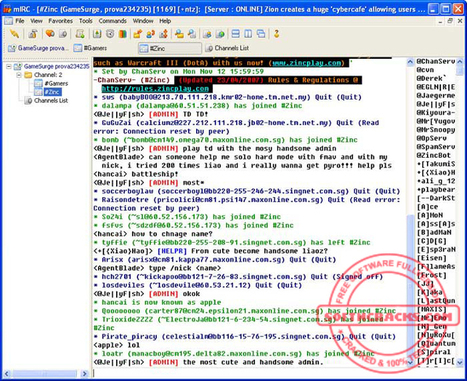467x381 pixels.
Task: Open Received Files folder toolbar icon
Action: 179,34
